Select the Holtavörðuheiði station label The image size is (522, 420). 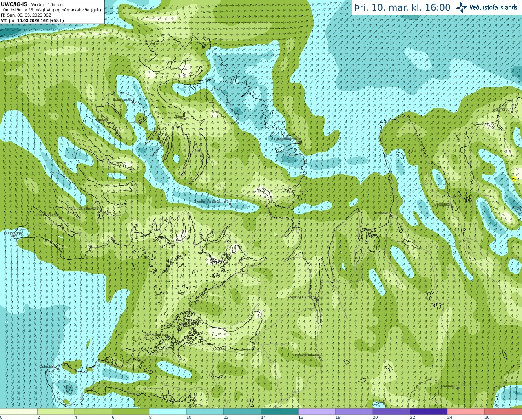[x=306, y=355]
